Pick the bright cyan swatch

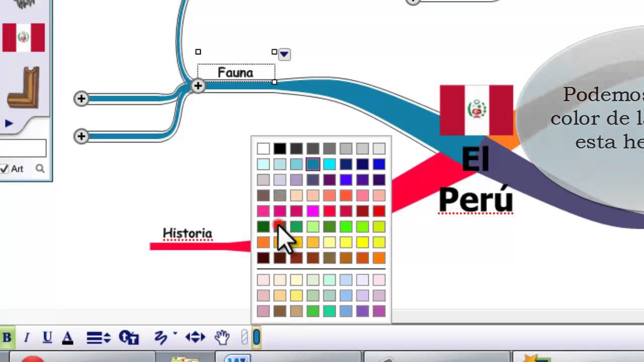(330, 164)
